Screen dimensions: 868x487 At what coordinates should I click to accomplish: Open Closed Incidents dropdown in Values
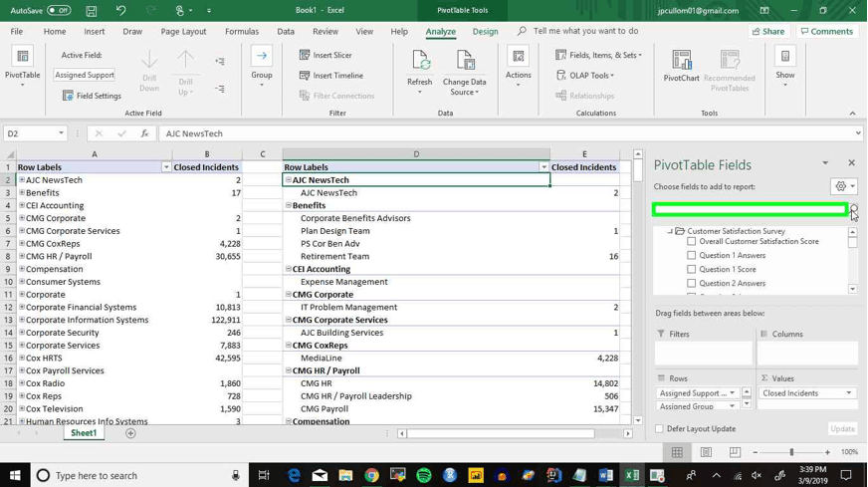[849, 392]
